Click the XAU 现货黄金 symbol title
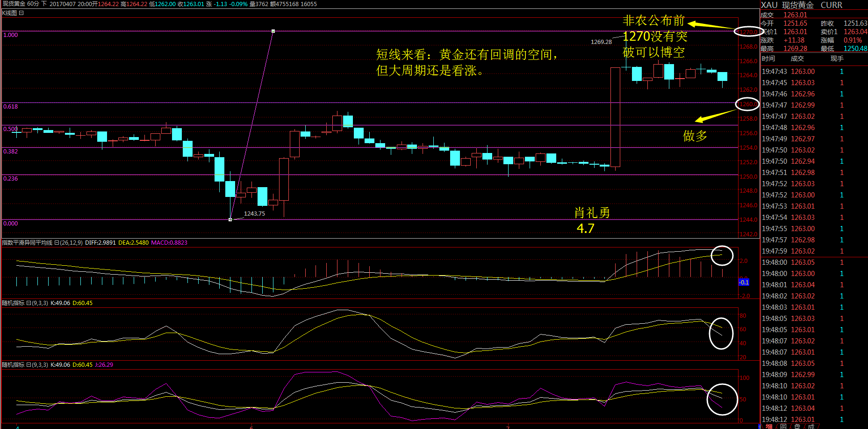868x429 pixels. [787, 5]
